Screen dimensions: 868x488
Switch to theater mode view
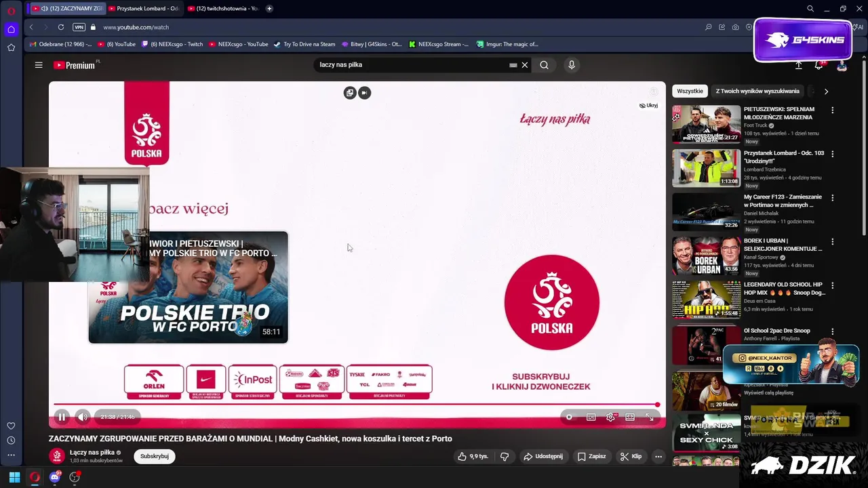click(630, 417)
